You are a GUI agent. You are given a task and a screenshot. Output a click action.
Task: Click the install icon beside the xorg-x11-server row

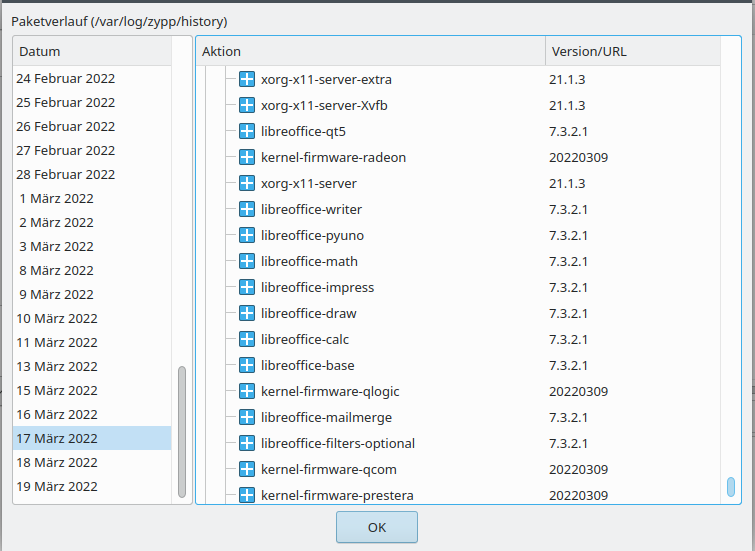pos(247,183)
